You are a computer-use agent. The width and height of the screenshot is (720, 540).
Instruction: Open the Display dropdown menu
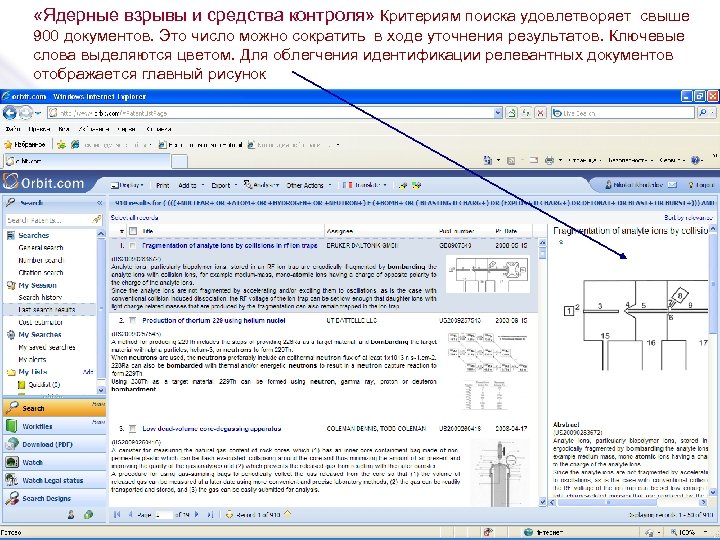128,185
